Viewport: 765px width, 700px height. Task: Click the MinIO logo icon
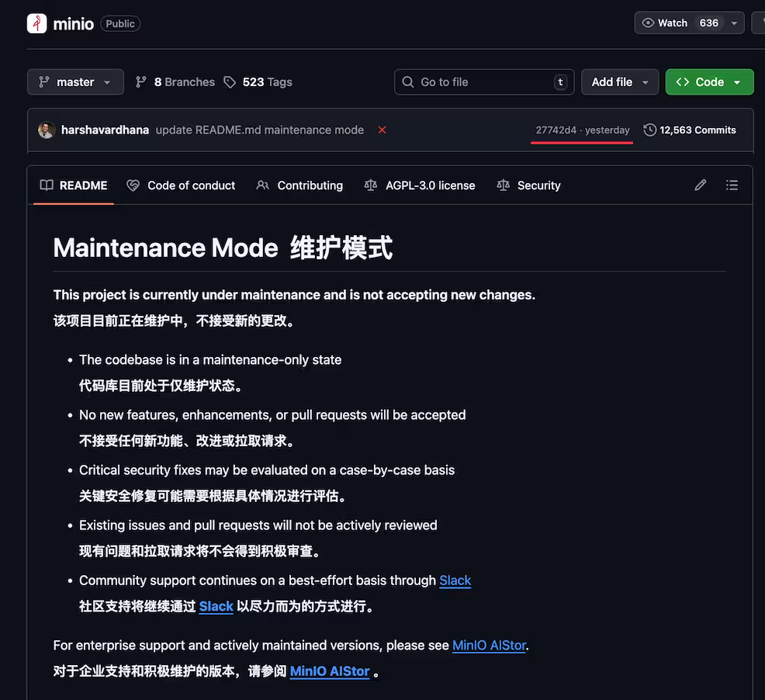click(36, 23)
